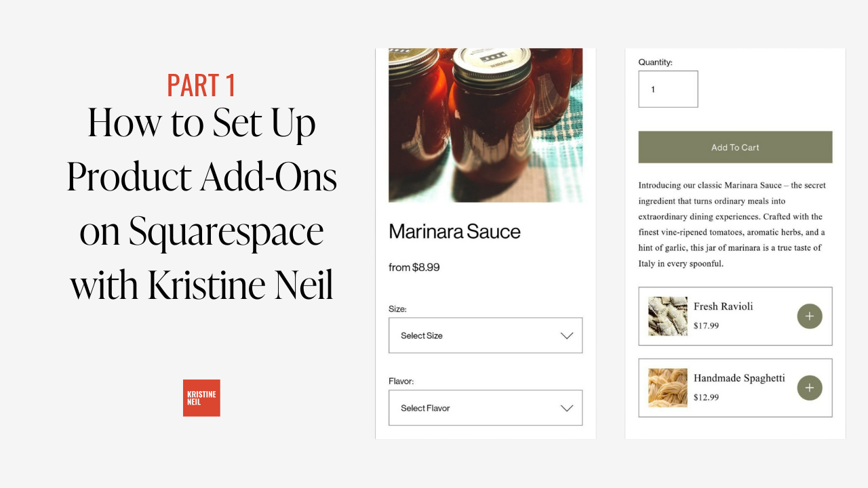Open the Select Size dropdown

486,335
